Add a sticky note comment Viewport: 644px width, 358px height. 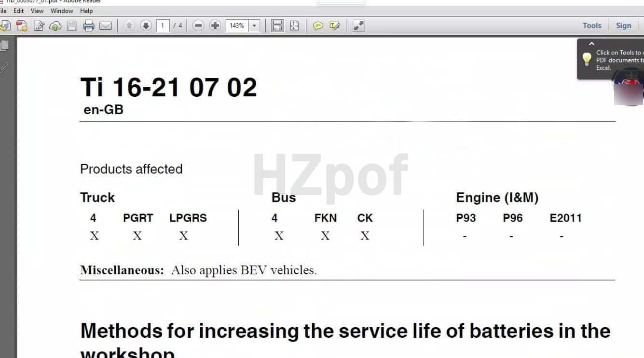(318, 26)
